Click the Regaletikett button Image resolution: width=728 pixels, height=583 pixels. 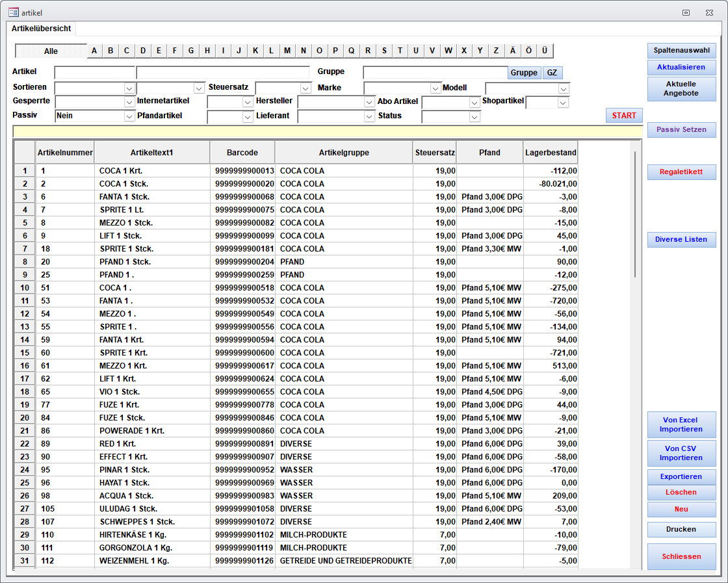(x=681, y=172)
